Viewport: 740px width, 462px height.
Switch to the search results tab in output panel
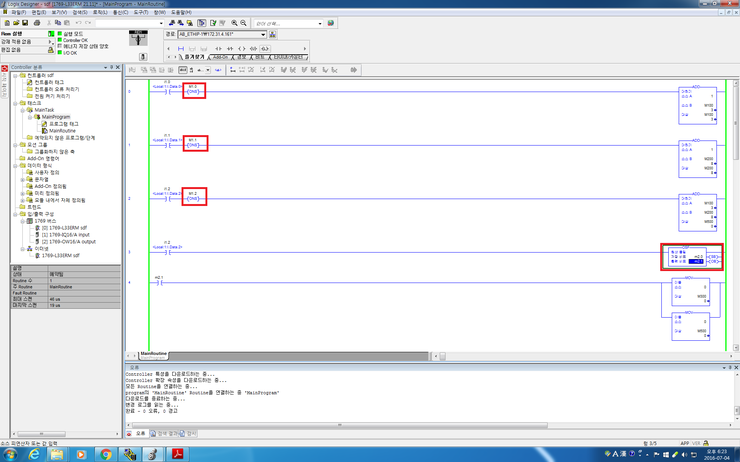pos(164,433)
